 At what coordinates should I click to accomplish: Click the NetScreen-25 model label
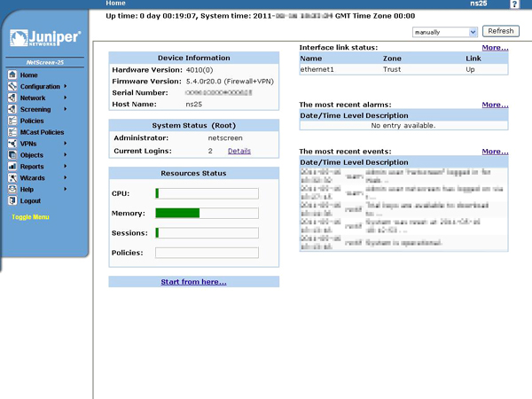pyautogui.click(x=45, y=62)
